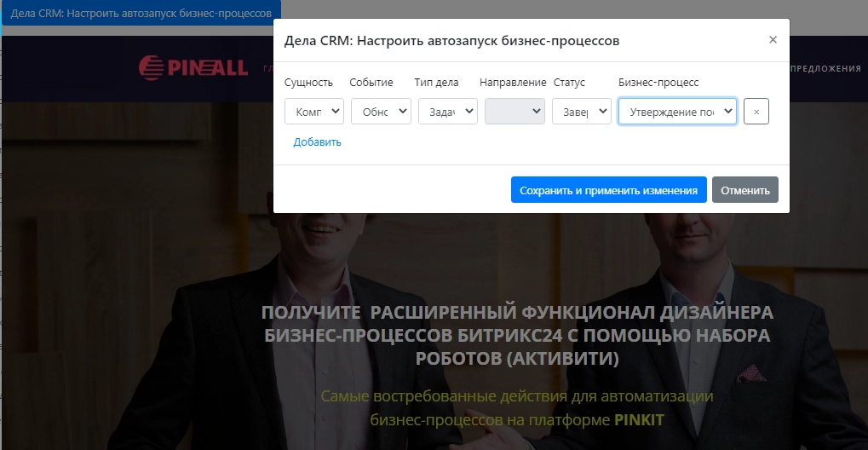Click the Бизнес-процесс column label
This screenshot has height=450, width=868.
[x=658, y=83]
